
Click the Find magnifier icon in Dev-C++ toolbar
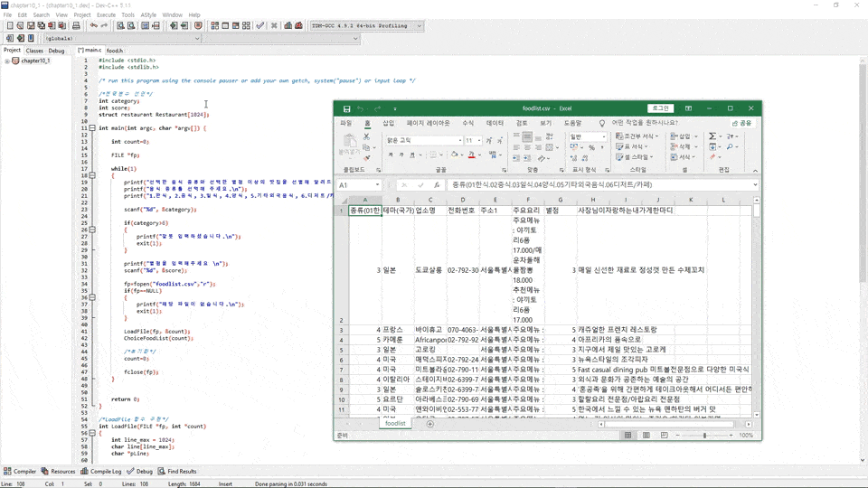tap(120, 25)
